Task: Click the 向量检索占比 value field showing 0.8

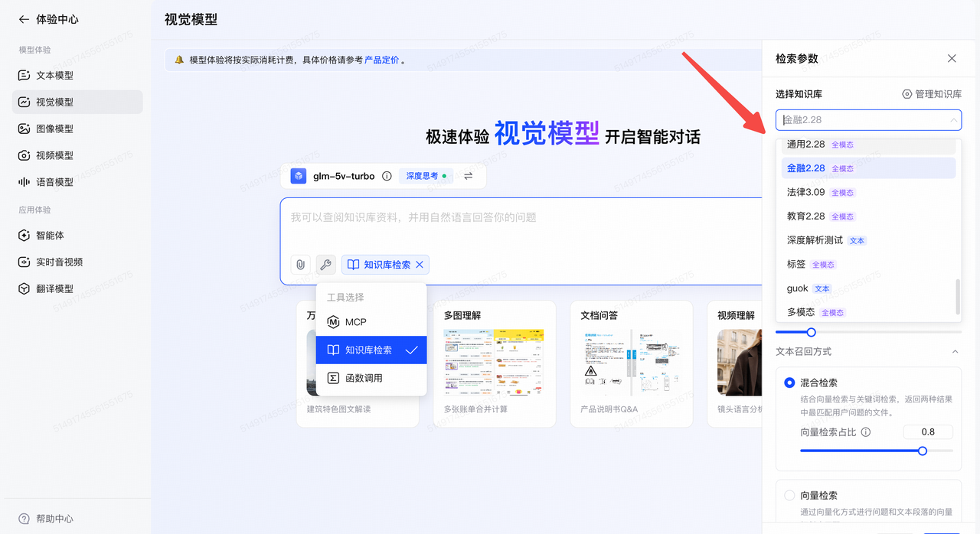Action: point(928,432)
